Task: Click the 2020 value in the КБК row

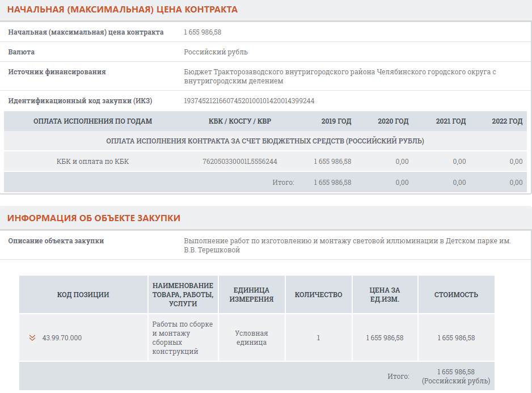Action: [x=402, y=162]
